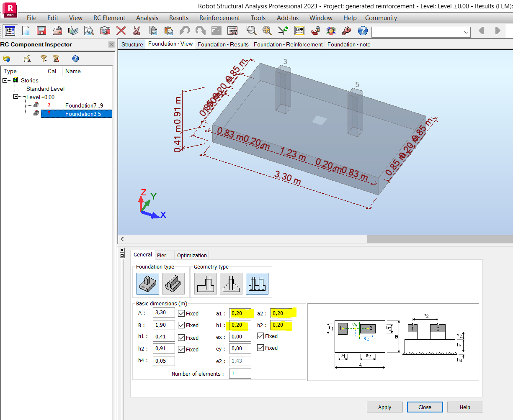Select the two-pier geometry type icon
This screenshot has width=513, height=420.
tap(257, 283)
